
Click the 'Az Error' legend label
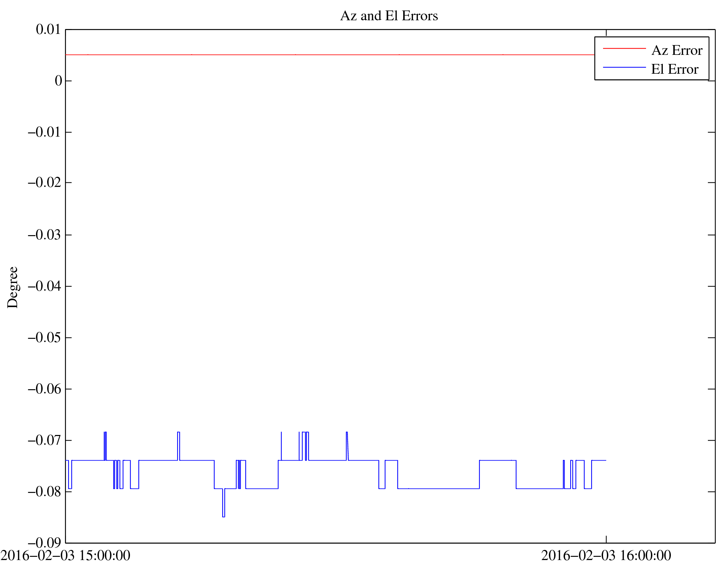pyautogui.click(x=677, y=51)
